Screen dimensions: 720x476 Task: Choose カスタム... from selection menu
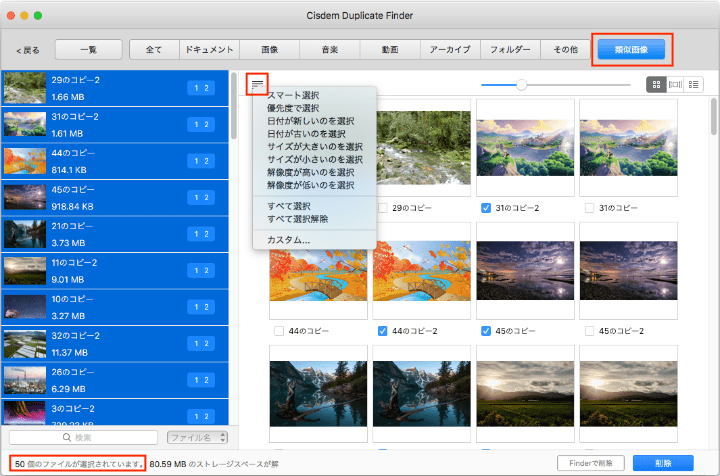point(289,240)
